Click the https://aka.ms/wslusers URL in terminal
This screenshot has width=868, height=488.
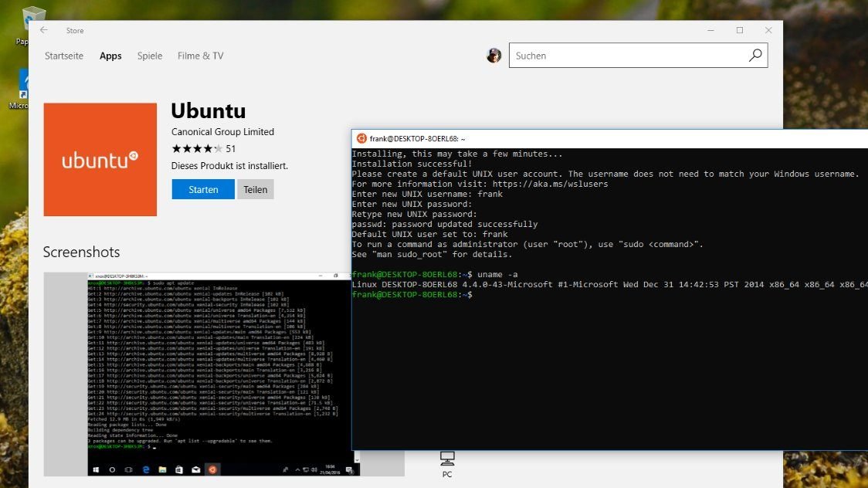(x=551, y=184)
